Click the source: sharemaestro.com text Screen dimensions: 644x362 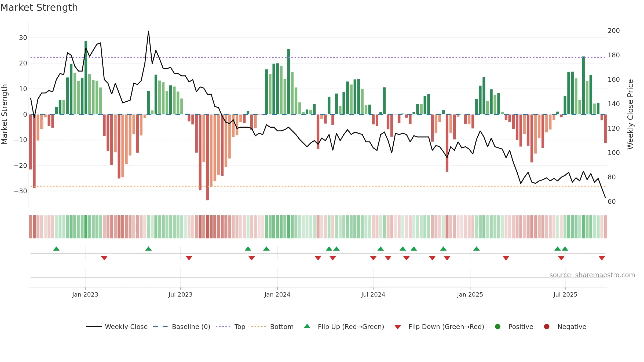(592, 275)
